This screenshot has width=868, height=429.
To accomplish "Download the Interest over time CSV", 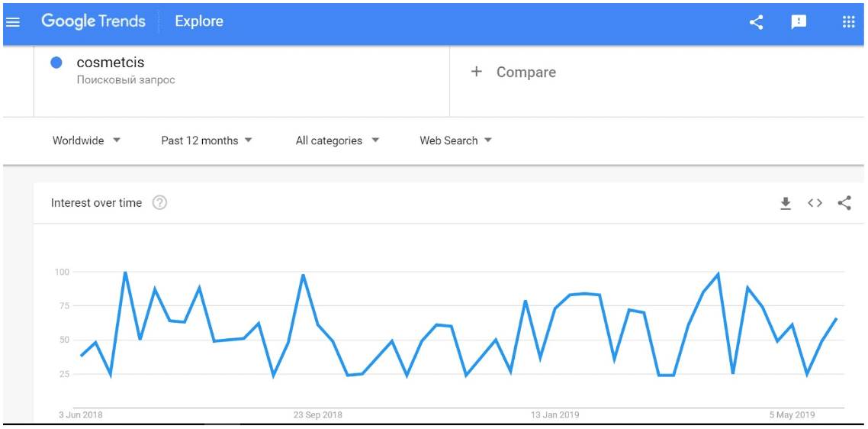I will (785, 203).
